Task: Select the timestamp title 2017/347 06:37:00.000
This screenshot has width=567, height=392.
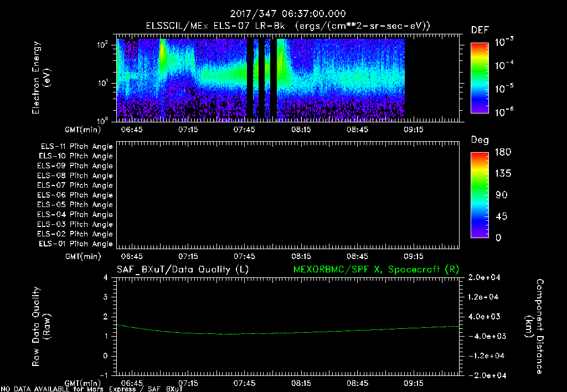Action: coord(288,14)
